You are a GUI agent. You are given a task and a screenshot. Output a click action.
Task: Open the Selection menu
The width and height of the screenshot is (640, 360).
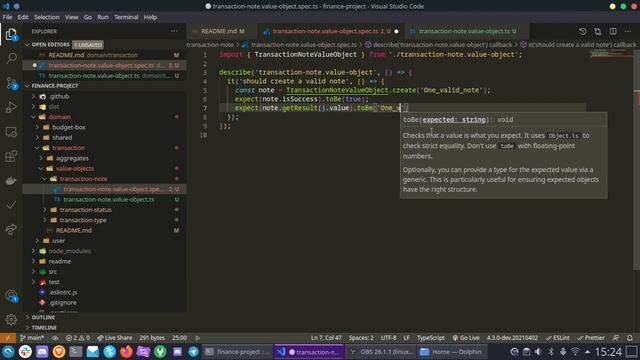point(47,17)
